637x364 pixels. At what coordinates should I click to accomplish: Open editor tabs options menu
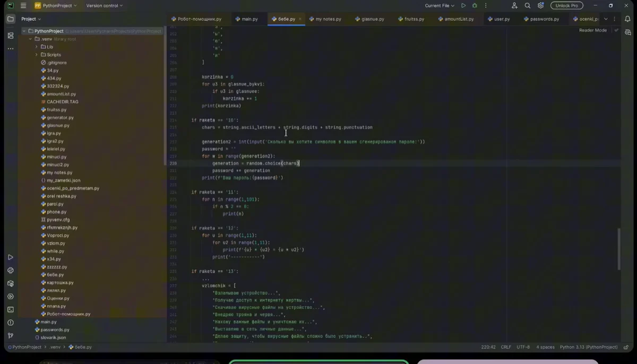[x=616, y=19]
